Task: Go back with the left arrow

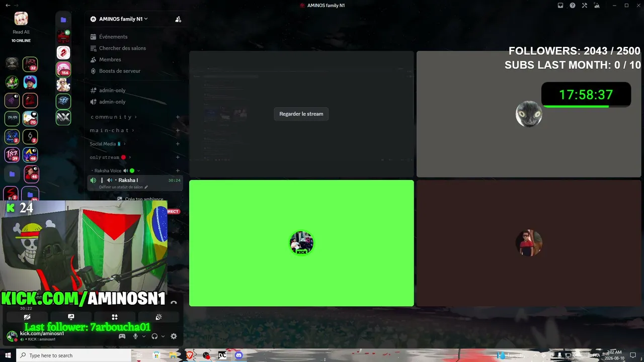Action: coord(8,6)
